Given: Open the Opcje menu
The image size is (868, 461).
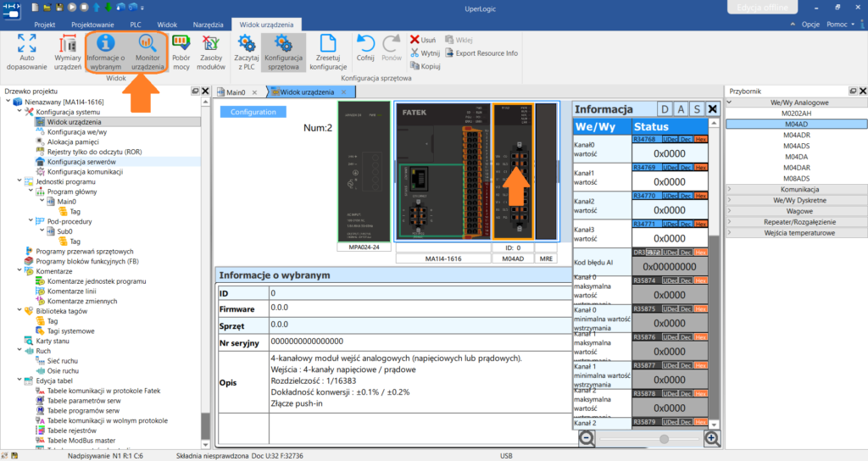Looking at the screenshot, I should pyautogui.click(x=810, y=25).
